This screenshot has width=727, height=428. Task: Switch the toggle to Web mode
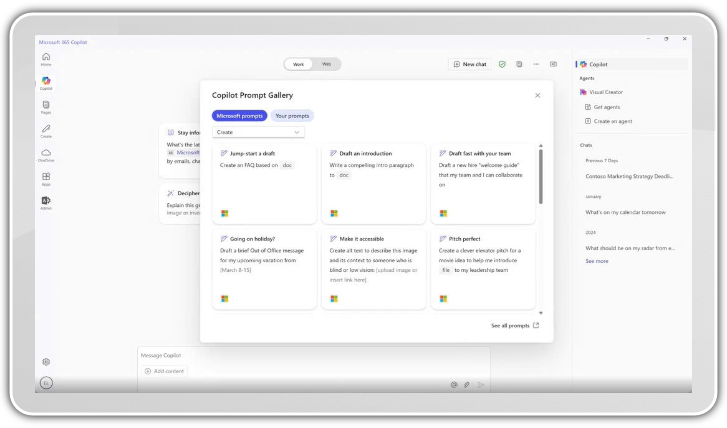point(326,64)
